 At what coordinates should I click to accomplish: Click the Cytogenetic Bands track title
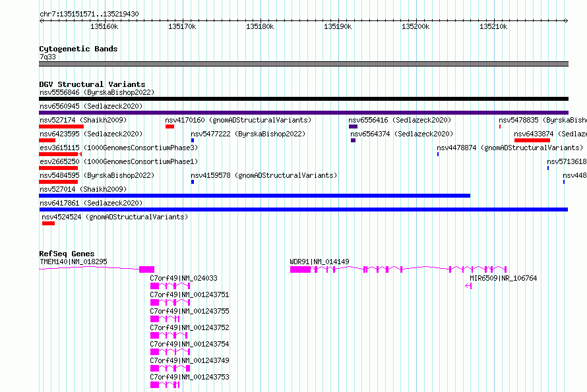tap(78, 49)
